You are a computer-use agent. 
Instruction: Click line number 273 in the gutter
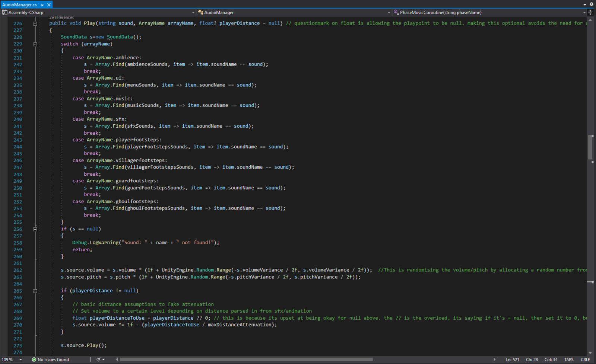(x=18, y=346)
